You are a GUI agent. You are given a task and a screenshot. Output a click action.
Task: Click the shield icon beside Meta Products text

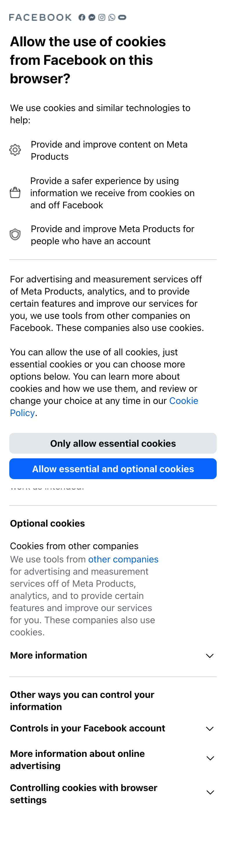click(15, 235)
